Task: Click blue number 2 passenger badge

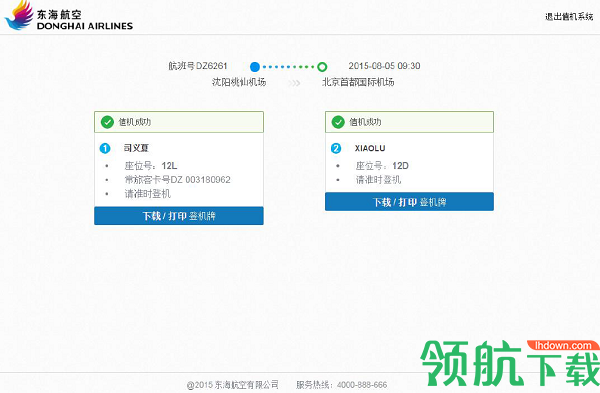Action: tap(336, 148)
